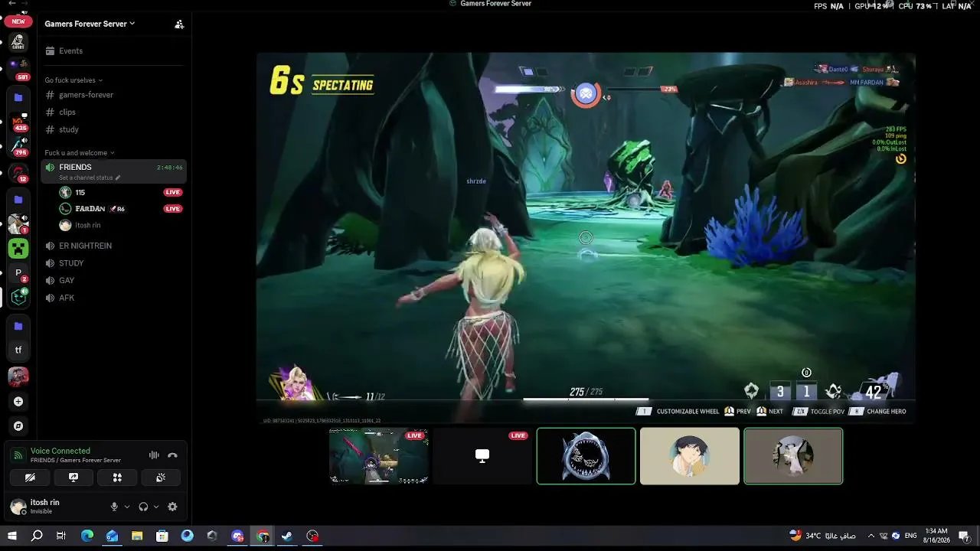Open User Settings gear icon

[x=172, y=507]
